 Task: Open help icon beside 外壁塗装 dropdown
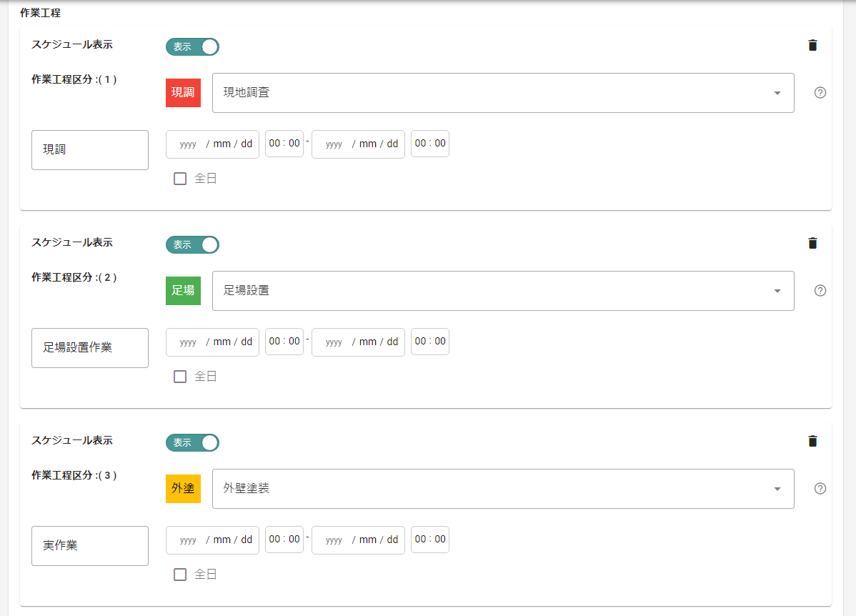click(x=820, y=489)
